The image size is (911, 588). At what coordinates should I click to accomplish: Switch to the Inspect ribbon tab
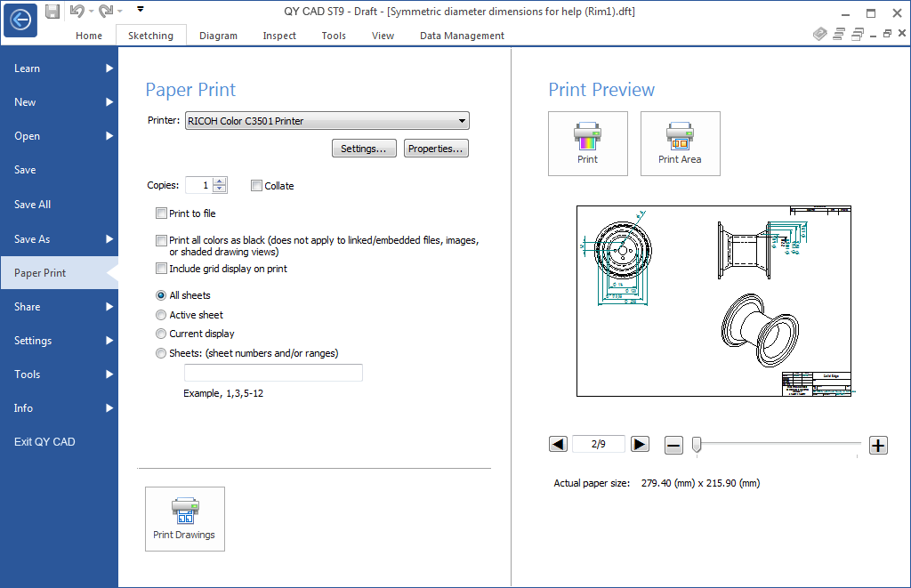[279, 36]
